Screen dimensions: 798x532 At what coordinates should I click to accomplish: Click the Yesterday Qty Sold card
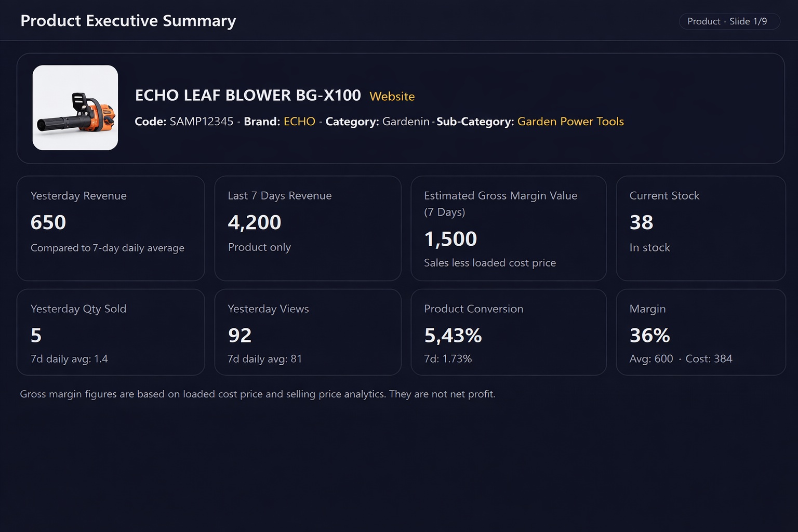[x=111, y=332]
